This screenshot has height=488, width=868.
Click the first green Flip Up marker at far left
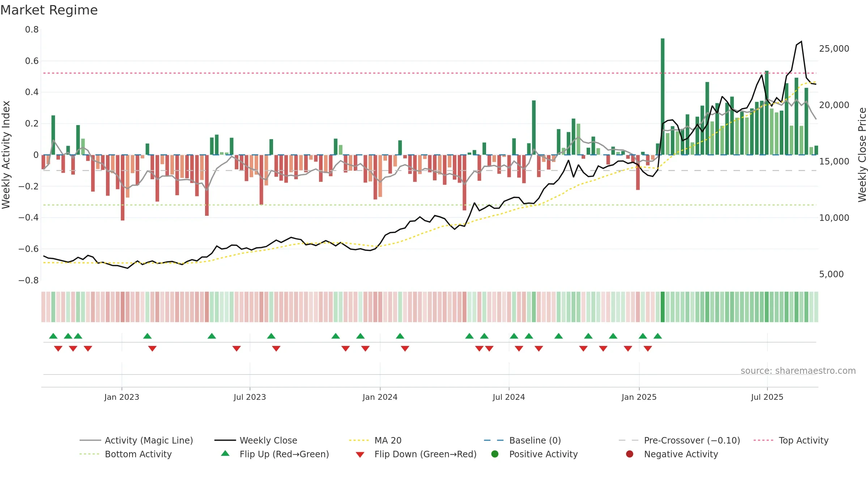click(53, 336)
